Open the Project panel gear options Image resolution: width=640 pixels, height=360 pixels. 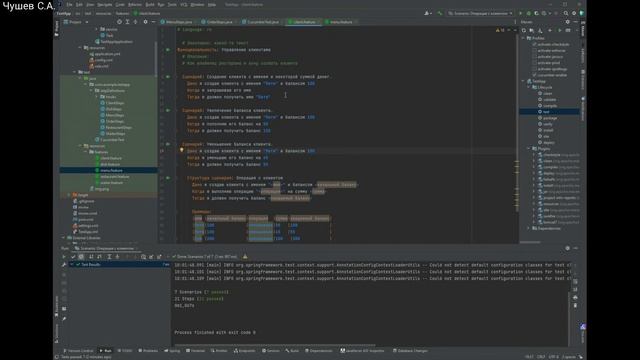pos(145,22)
